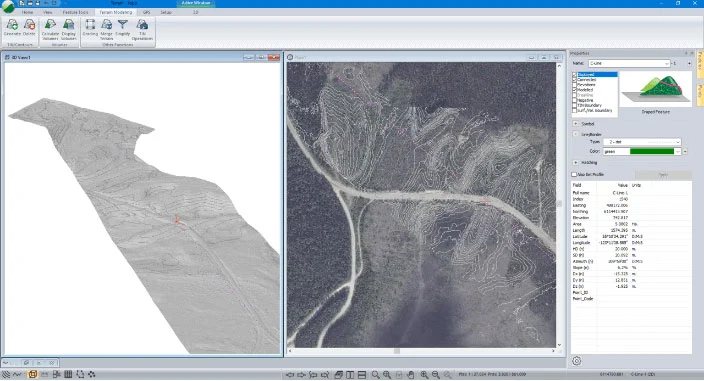Select the pan hand tool

point(410,374)
